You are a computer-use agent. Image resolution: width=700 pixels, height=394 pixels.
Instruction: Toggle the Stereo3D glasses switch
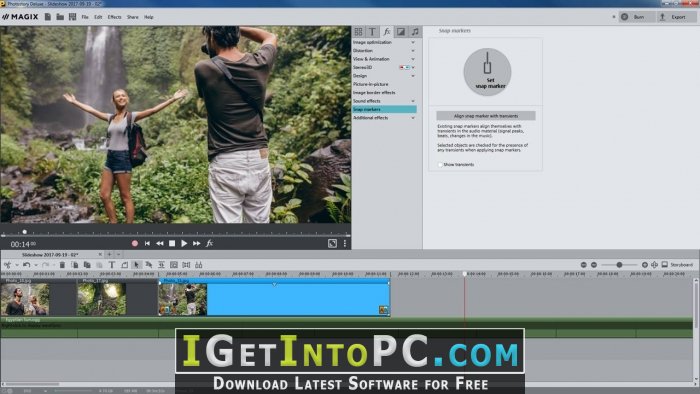(x=404, y=67)
